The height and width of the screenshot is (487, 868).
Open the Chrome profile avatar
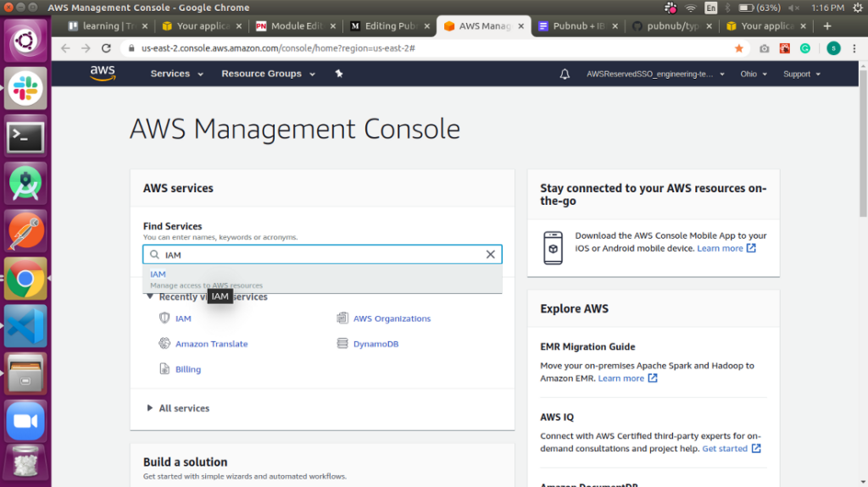click(x=833, y=48)
